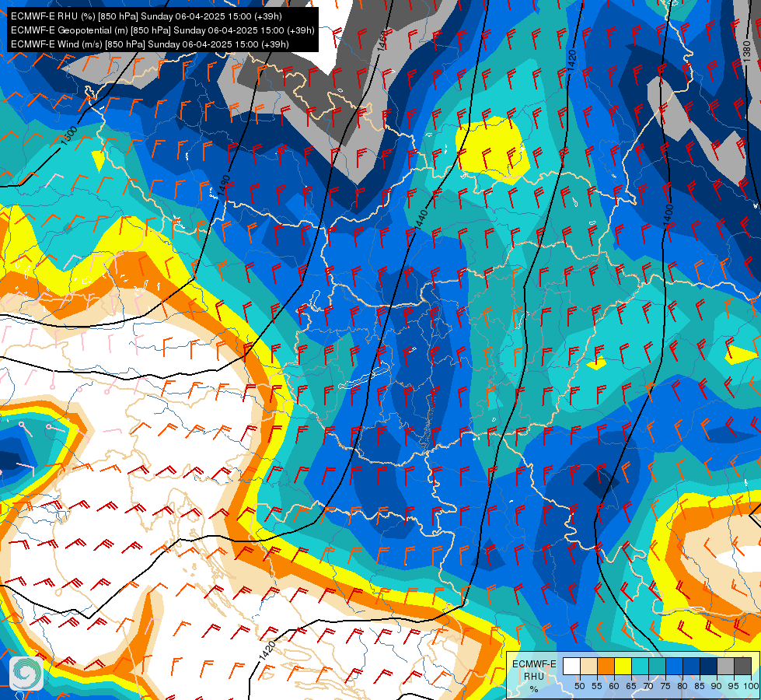
Task: Click the legend tick value 95
Action: [733, 687]
